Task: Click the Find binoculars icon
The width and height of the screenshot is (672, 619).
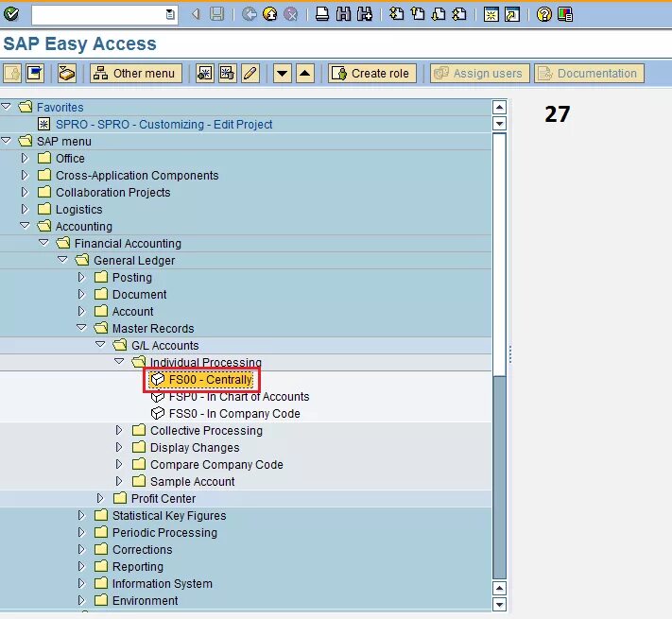Action: coord(343,14)
